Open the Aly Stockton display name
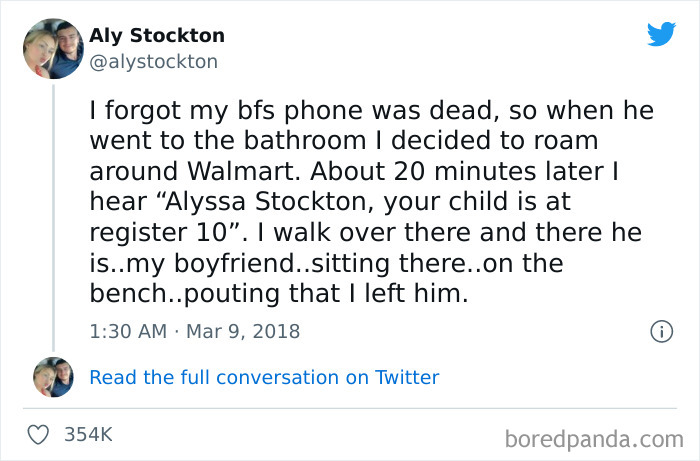The image size is (700, 461). click(x=157, y=36)
